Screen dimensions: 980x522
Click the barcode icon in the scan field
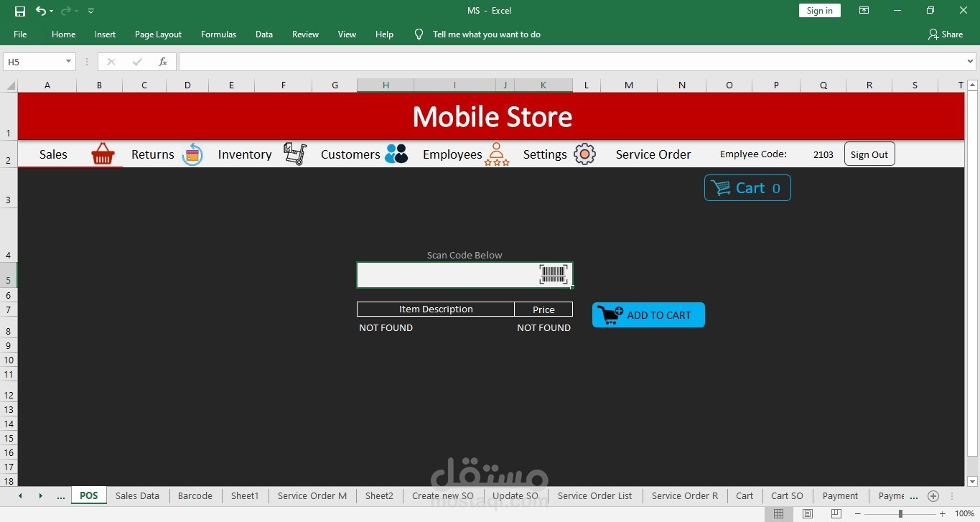pos(553,274)
